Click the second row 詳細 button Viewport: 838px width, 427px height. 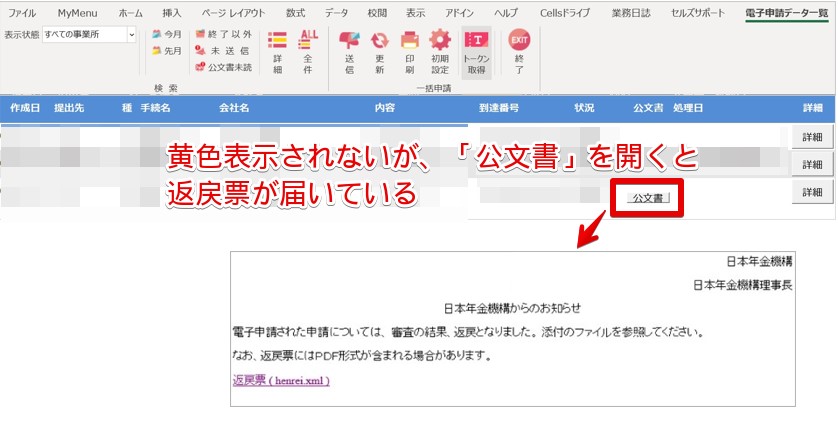[812, 165]
